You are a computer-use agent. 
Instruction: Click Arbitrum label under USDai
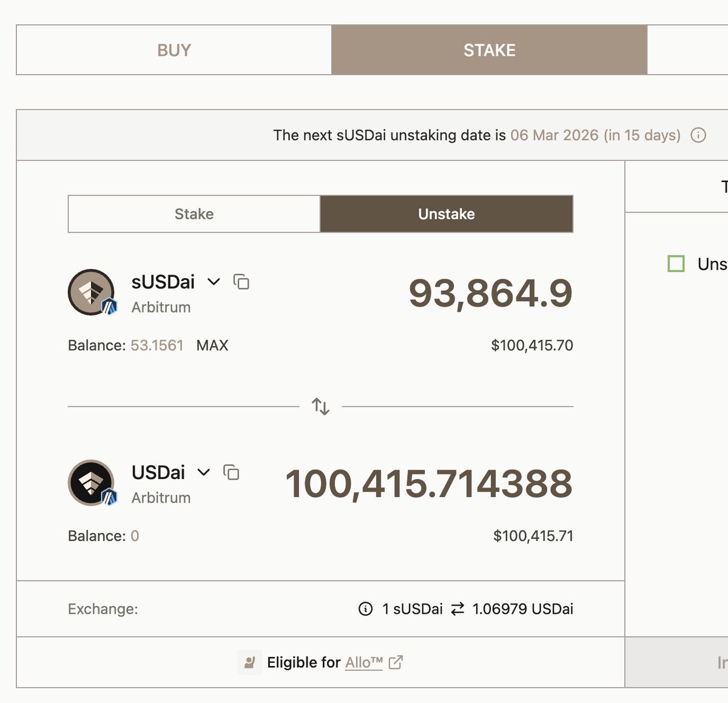click(x=161, y=498)
